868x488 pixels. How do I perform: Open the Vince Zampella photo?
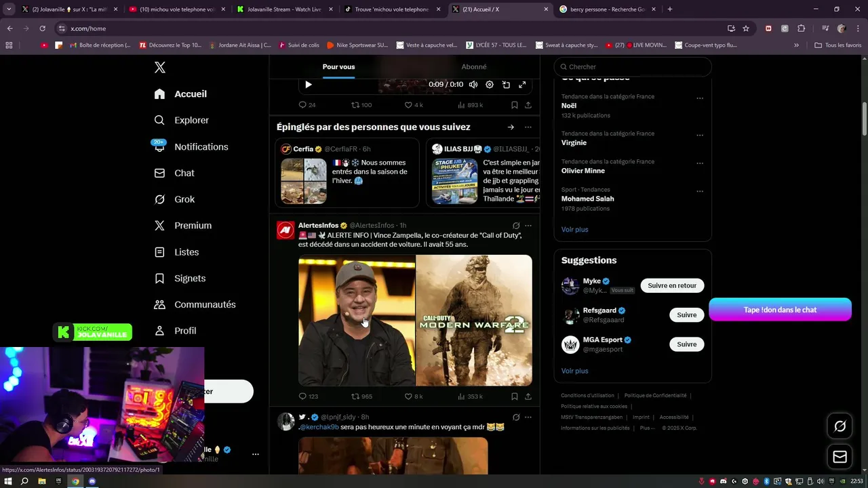357,320
